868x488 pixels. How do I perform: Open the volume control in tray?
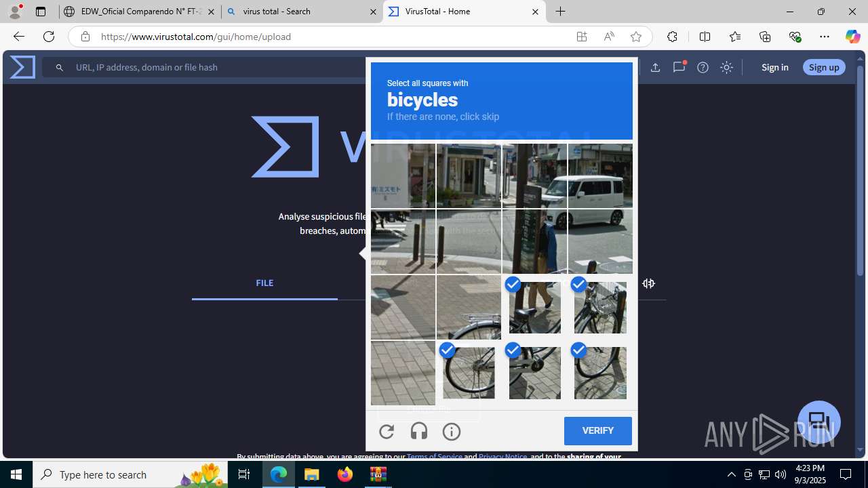[781, 474]
